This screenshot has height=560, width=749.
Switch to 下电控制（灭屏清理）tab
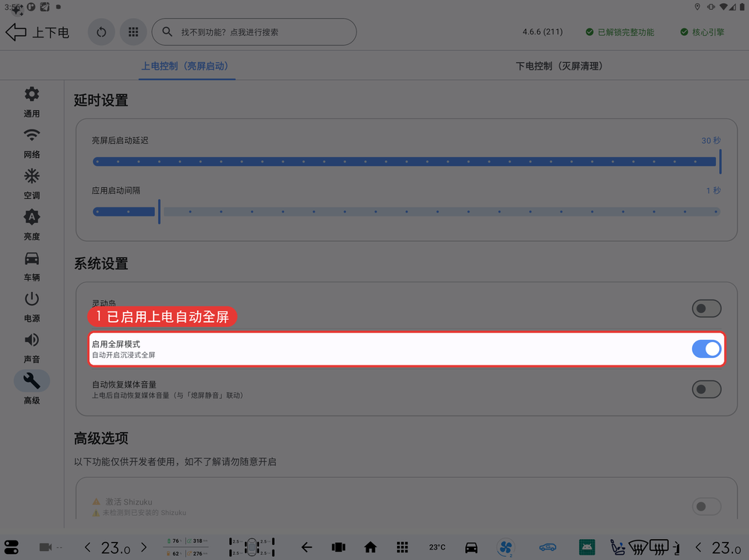coord(561,66)
